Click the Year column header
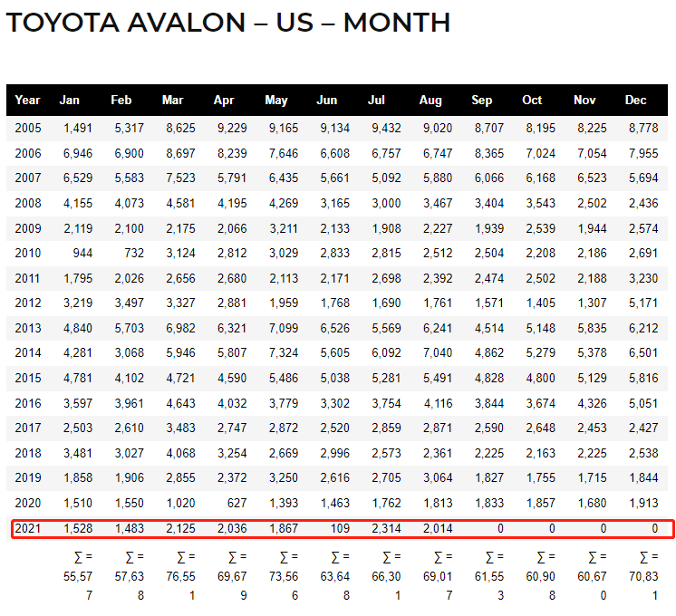676x616 pixels. coord(27,100)
